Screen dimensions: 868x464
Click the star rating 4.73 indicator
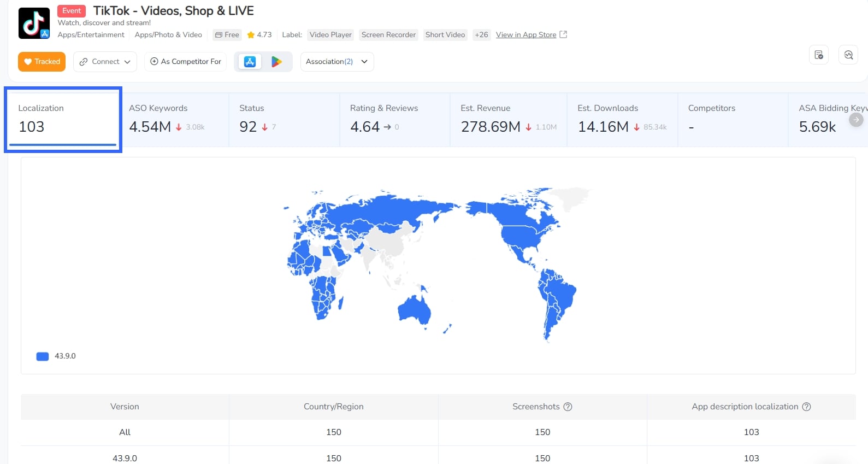[x=259, y=34]
